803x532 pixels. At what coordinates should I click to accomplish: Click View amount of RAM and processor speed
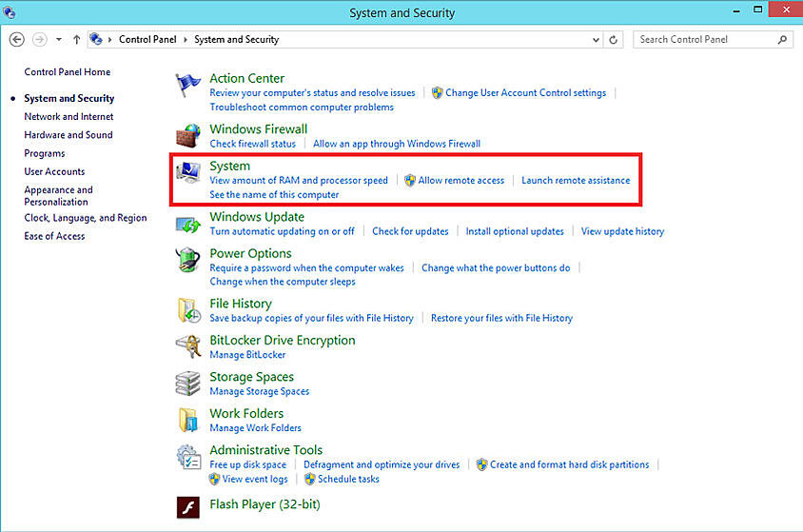pyautogui.click(x=299, y=180)
